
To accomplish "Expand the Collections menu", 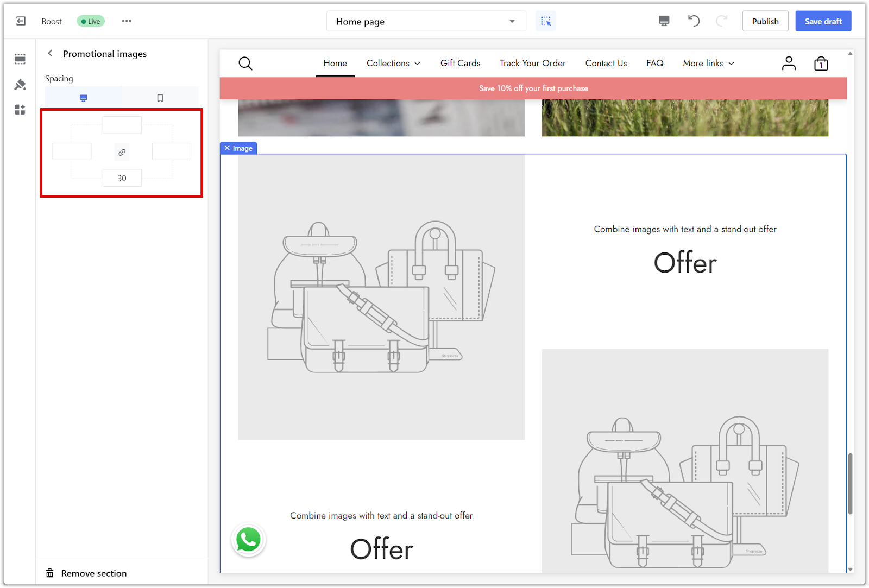I will tap(393, 64).
